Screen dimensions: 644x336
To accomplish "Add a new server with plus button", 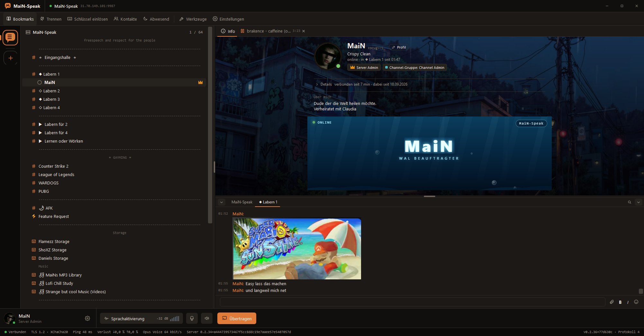I will click(x=10, y=58).
